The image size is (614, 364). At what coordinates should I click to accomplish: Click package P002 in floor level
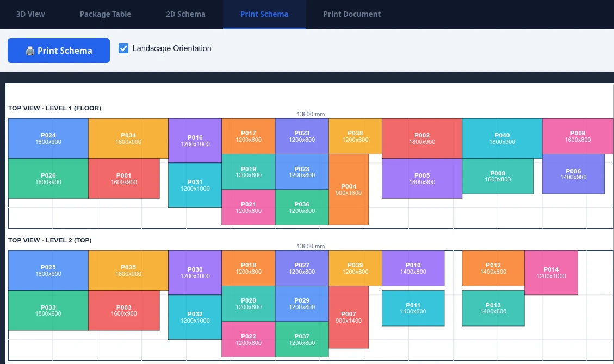[422, 139]
